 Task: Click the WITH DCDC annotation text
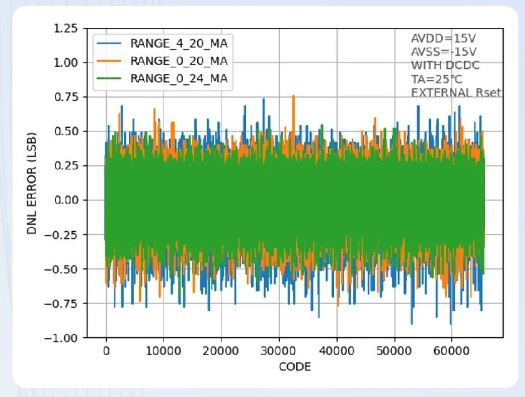pos(445,65)
